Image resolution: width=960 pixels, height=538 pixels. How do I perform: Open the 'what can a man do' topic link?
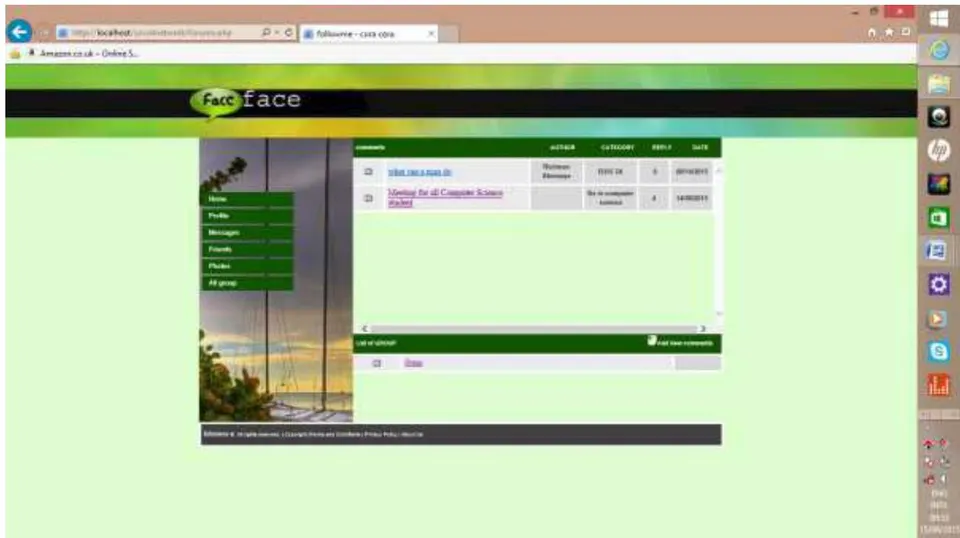[x=420, y=172]
